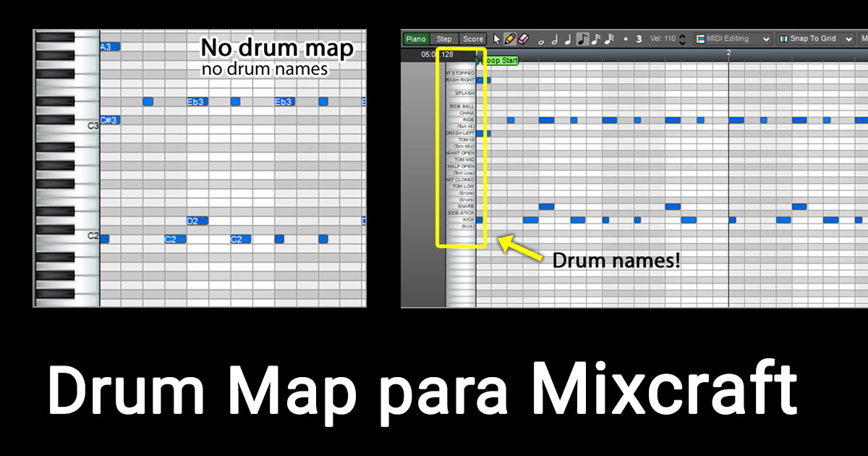The width and height of the screenshot is (868, 456).
Task: Switch to the Step tab
Action: [444, 39]
